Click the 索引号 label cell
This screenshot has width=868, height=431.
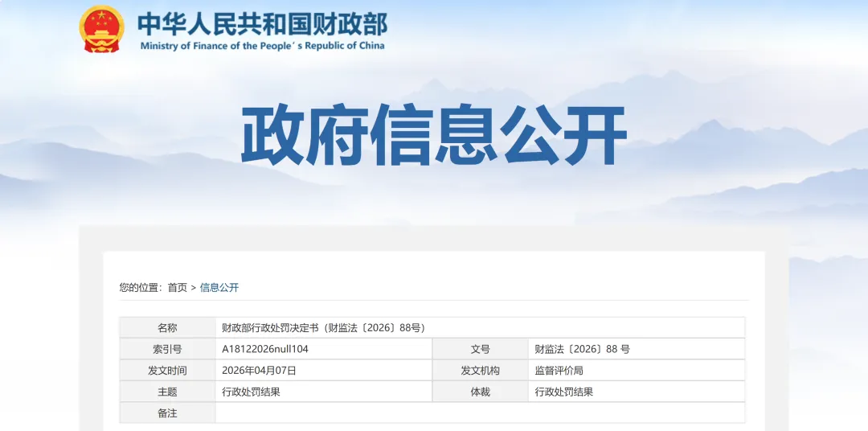coord(167,349)
